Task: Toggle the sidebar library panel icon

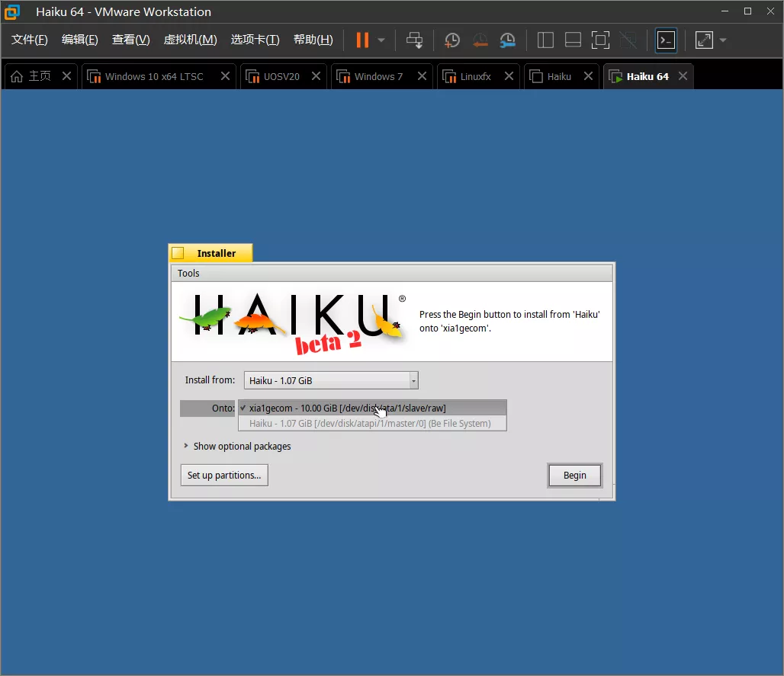Action: (545, 40)
